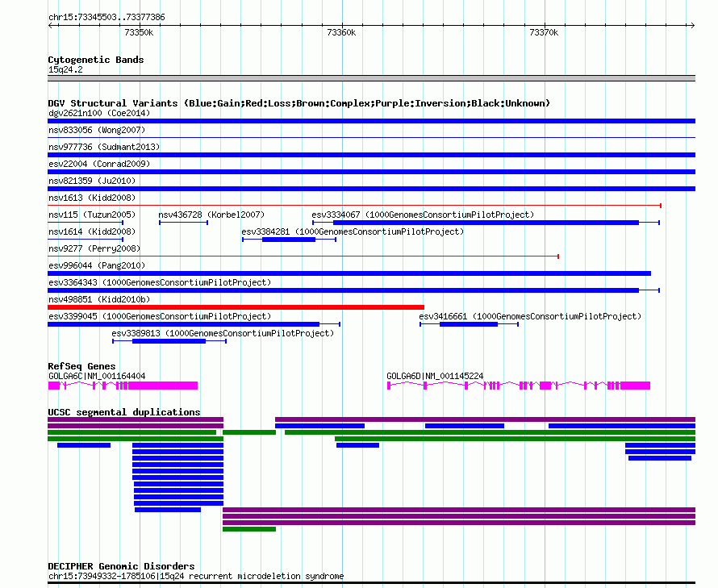Open the nsv977736 (Sudmant2013) variant label
Image resolution: width=718 pixels, height=588 pixels.
pyautogui.click(x=104, y=147)
